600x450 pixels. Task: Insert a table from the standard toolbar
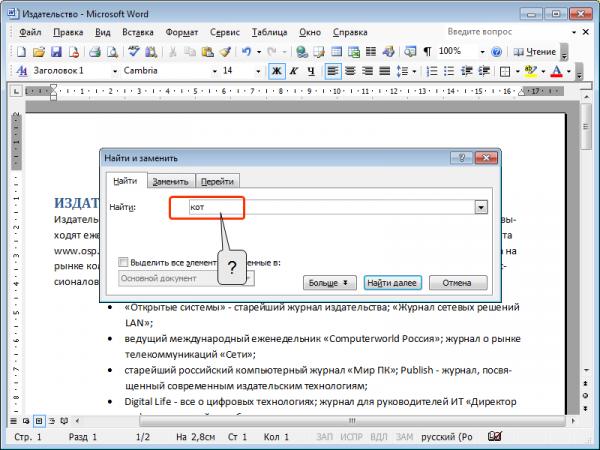click(336, 52)
